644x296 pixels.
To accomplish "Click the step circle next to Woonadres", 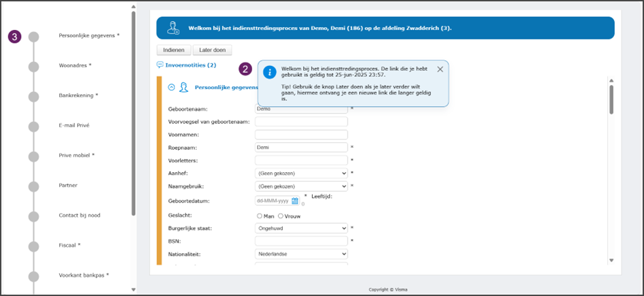I will click(x=33, y=67).
